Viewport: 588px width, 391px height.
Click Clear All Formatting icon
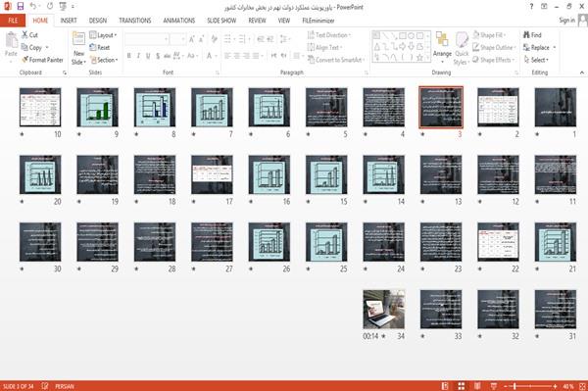tap(214, 39)
